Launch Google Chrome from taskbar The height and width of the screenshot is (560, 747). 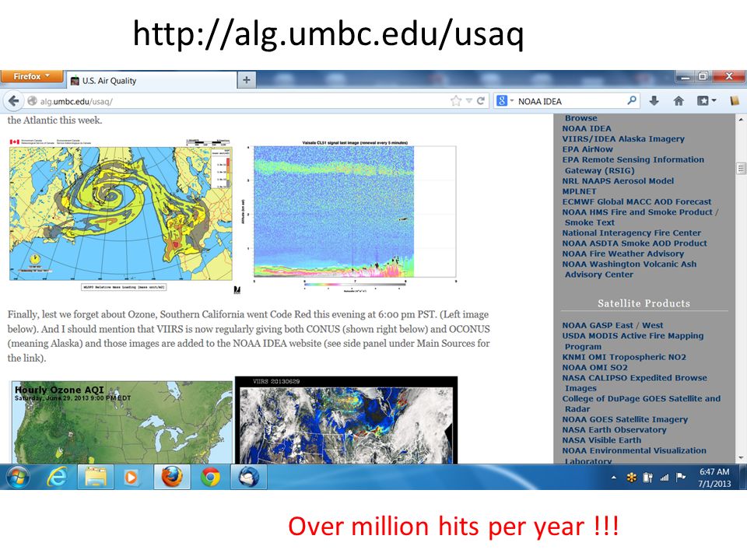tap(211, 477)
